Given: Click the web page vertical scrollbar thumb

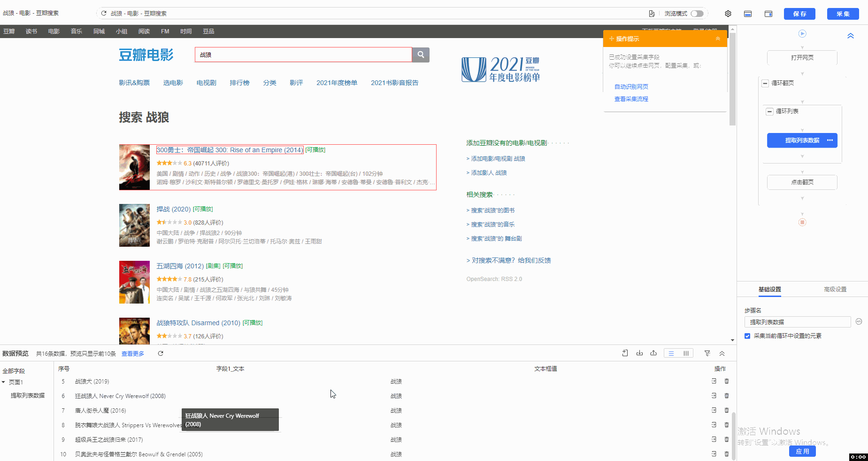Looking at the screenshot, I should (x=732, y=78).
